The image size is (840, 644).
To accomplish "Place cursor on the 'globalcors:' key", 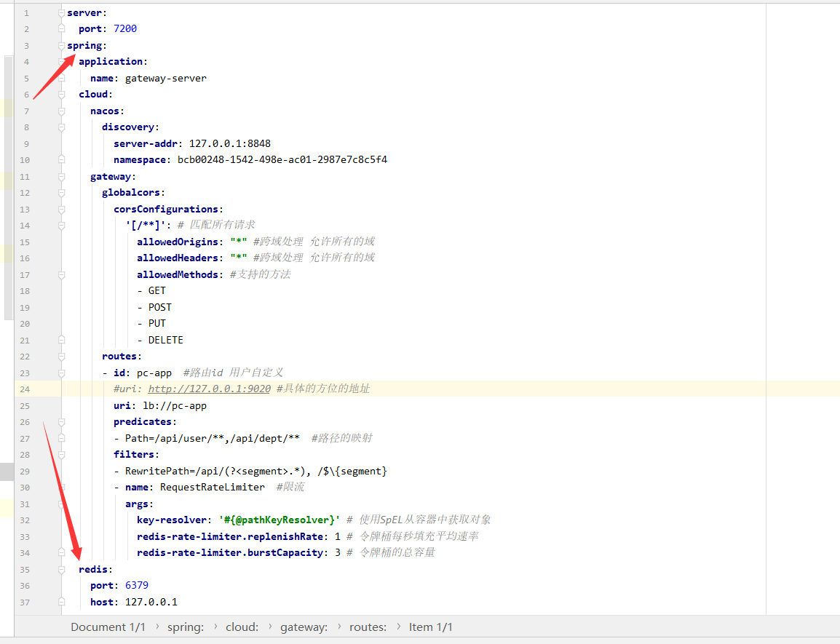I will click(x=133, y=192).
